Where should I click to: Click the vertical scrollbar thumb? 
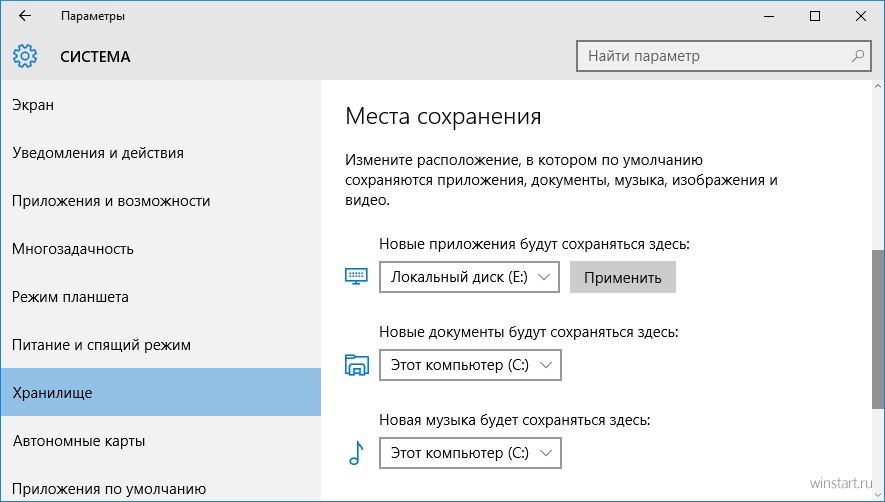coord(878,329)
